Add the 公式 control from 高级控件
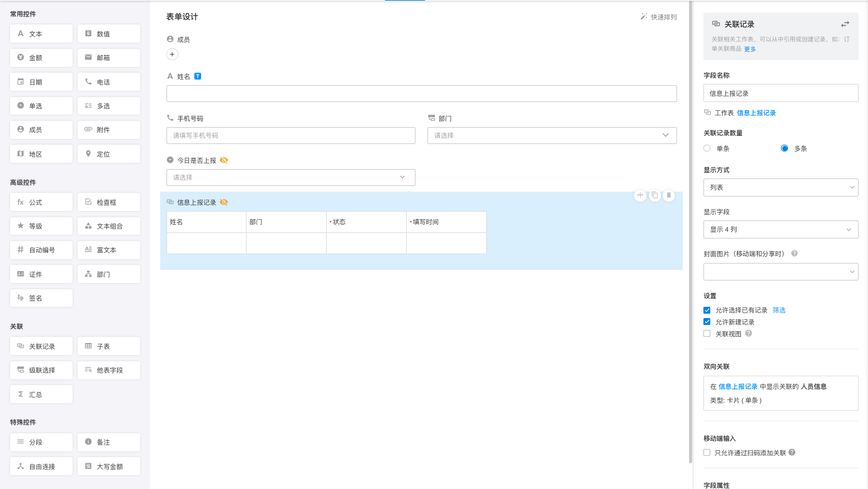868x489 pixels. [x=41, y=202]
